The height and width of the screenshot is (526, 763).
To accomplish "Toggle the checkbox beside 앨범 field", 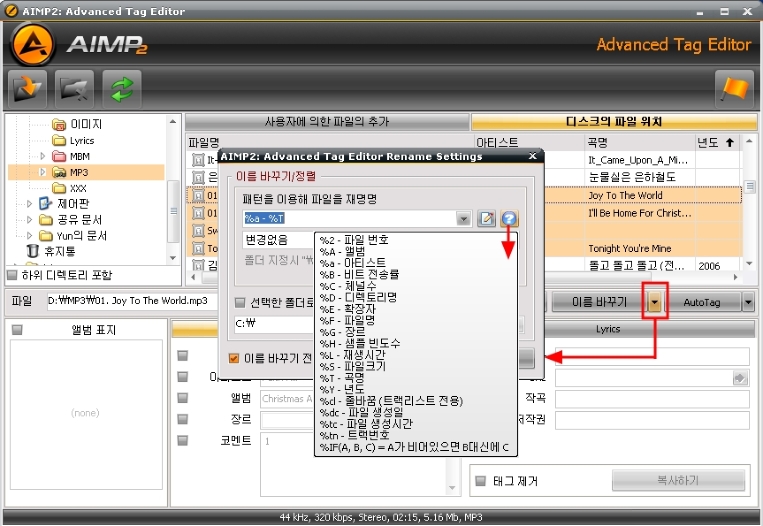I will click(x=182, y=398).
